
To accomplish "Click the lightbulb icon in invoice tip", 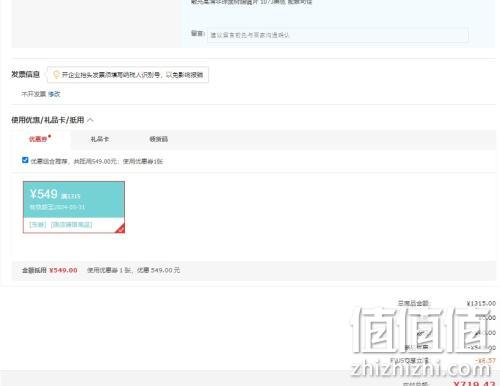I will point(56,75).
